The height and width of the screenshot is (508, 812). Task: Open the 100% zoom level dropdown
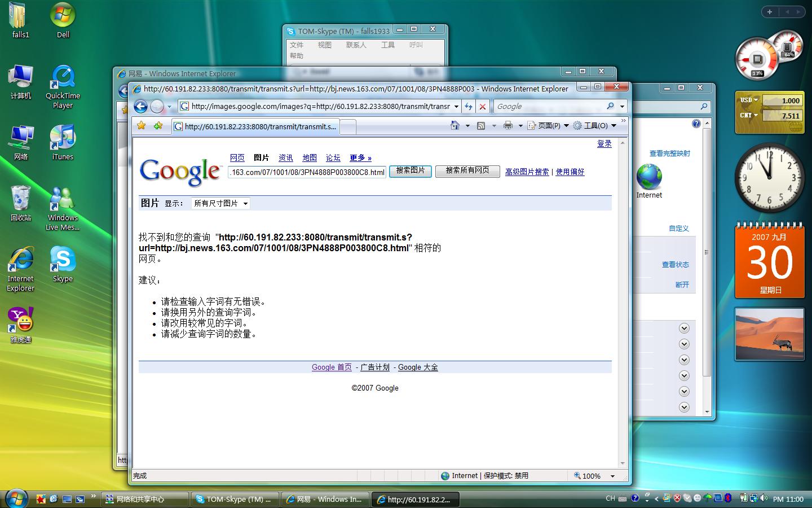tap(612, 476)
